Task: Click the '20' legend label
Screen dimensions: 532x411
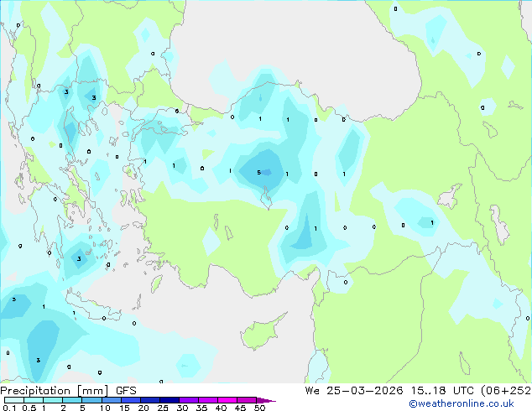Action: (x=143, y=408)
